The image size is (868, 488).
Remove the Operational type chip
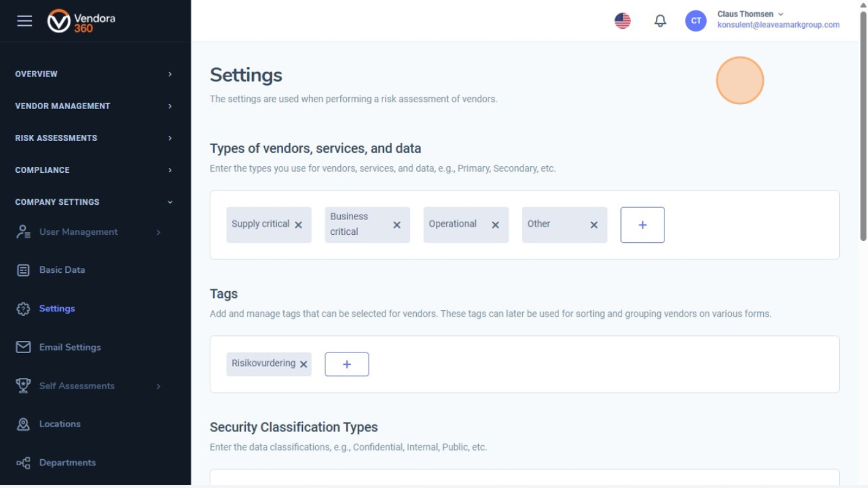tap(495, 225)
